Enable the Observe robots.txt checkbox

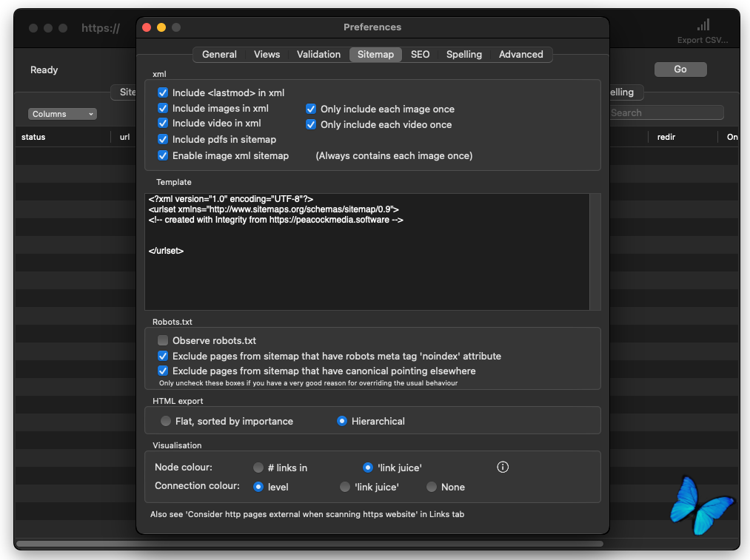pyautogui.click(x=163, y=340)
